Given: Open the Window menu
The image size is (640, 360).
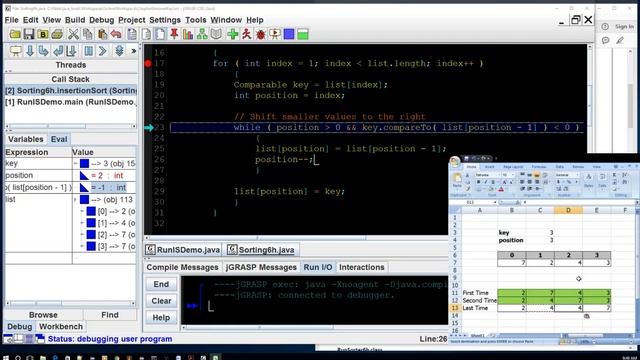Looking at the screenshot, I should (x=226, y=20).
